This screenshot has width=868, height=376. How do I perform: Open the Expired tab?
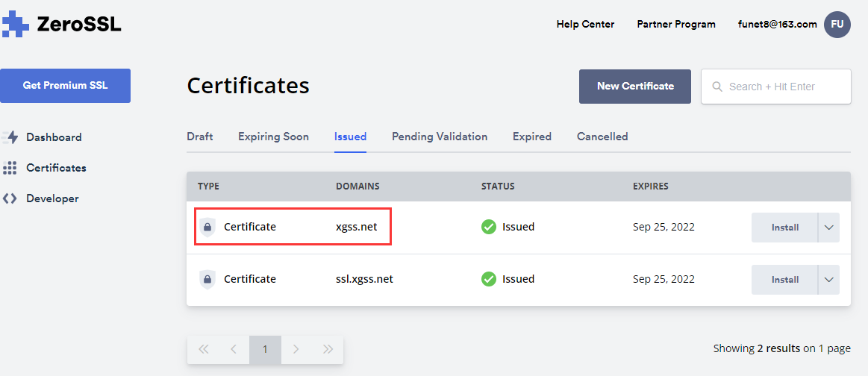click(532, 137)
